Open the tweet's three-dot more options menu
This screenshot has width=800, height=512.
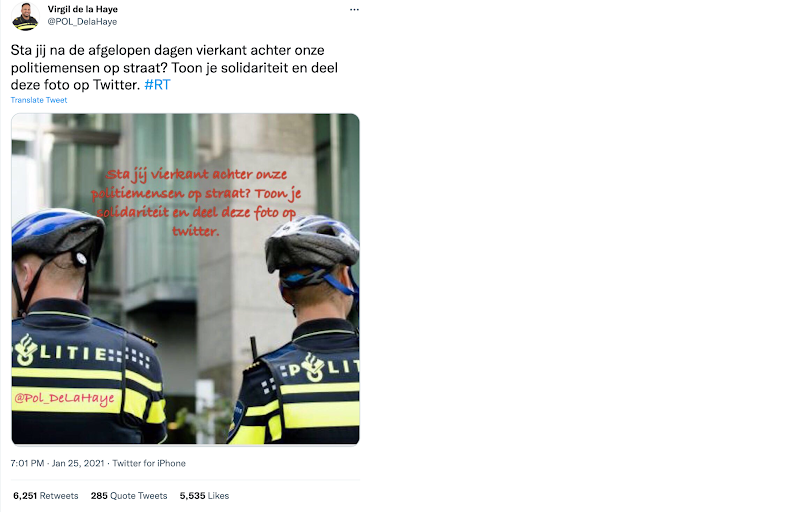(354, 10)
